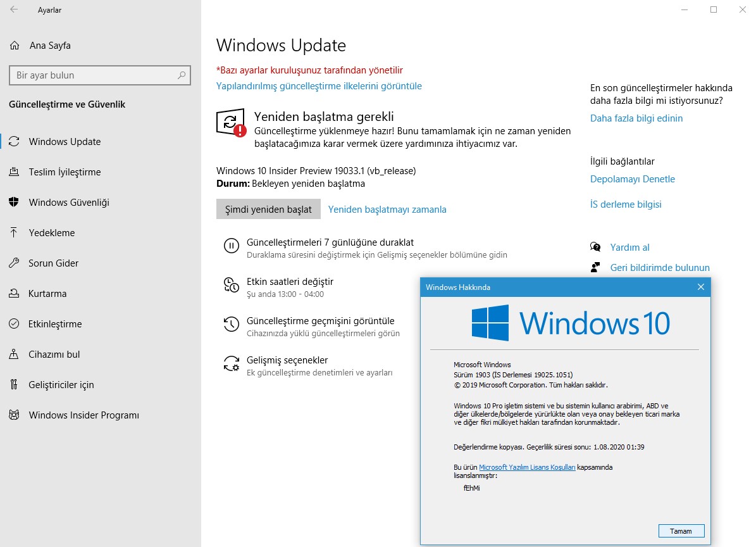Select Güncelleştirmeleri 7 günlüğüne duraklat option

[x=366, y=248]
